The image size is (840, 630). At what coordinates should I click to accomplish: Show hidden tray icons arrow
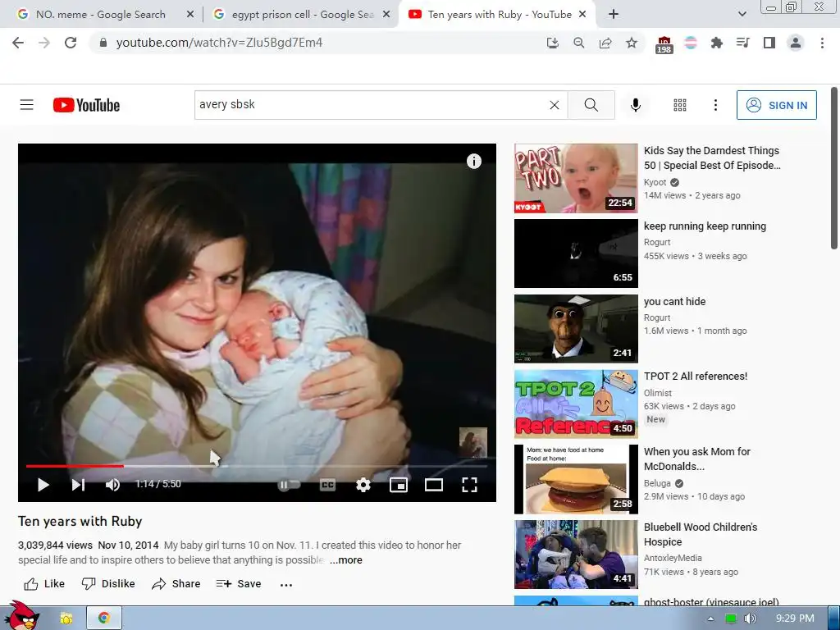tap(710, 619)
